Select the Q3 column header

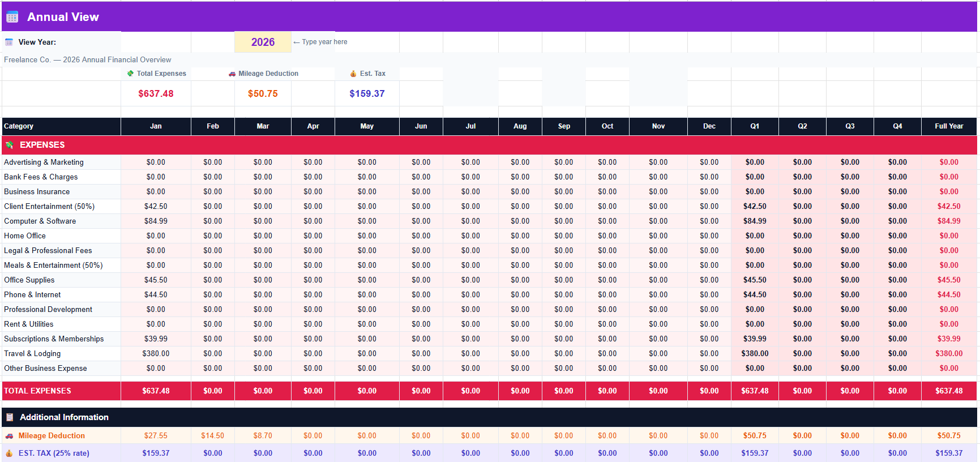850,126
